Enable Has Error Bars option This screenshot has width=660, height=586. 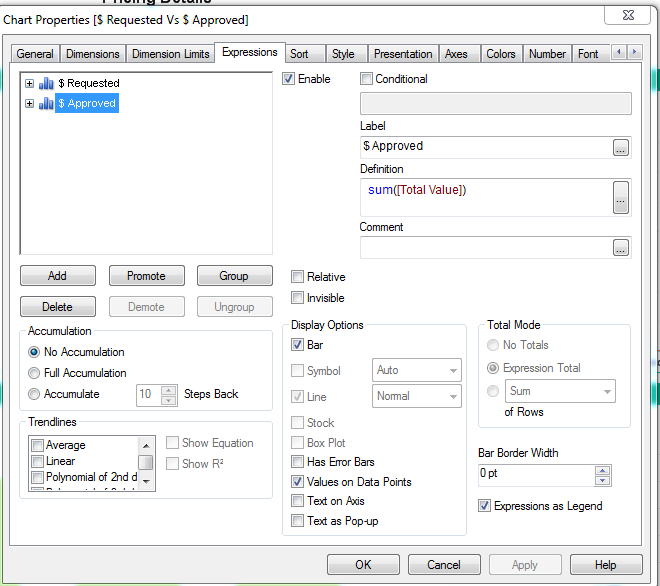click(x=297, y=462)
